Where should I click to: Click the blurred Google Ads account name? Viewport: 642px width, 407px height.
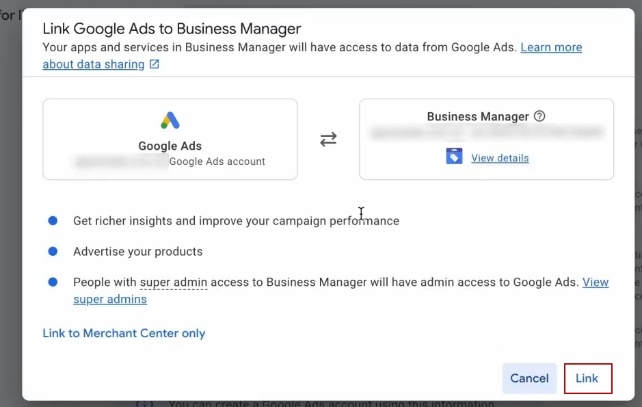click(x=120, y=160)
